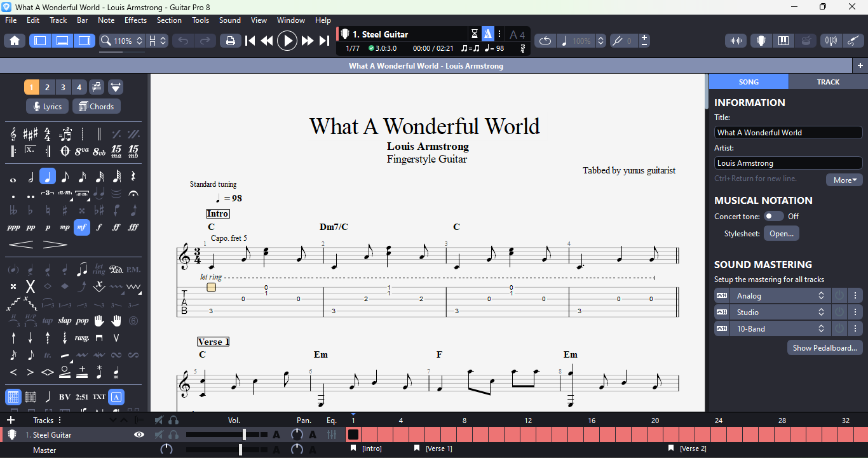Click the Steel Guitar volume slider handle

(244, 435)
